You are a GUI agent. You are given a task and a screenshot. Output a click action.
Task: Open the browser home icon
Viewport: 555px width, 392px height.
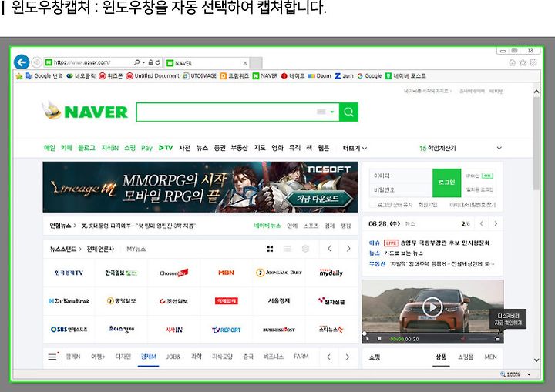click(512, 62)
